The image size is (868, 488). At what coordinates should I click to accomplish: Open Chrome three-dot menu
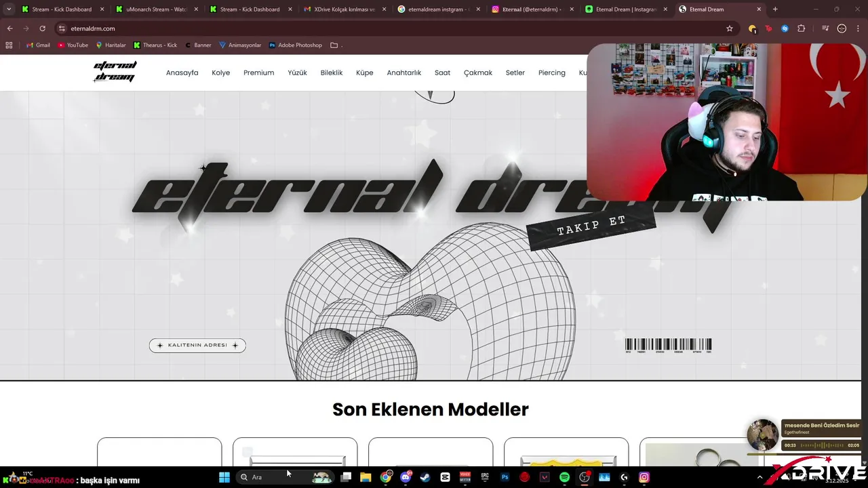[x=858, y=28]
